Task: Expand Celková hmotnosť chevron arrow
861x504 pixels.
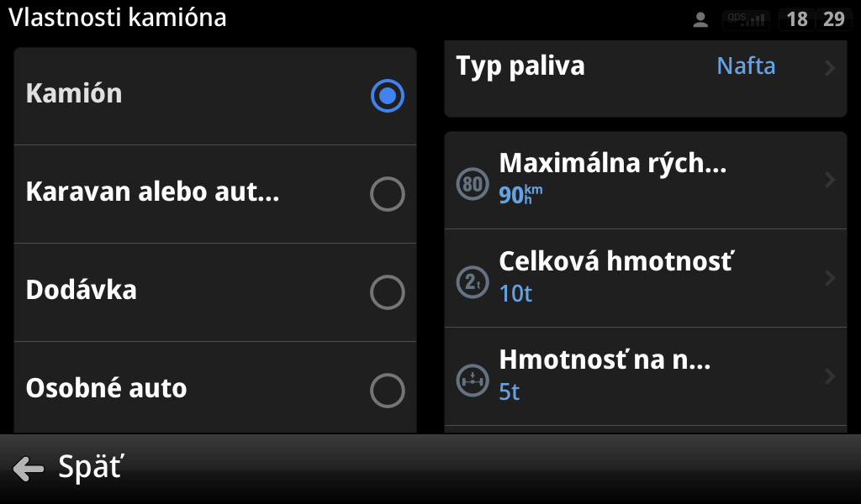Action: pos(830,278)
